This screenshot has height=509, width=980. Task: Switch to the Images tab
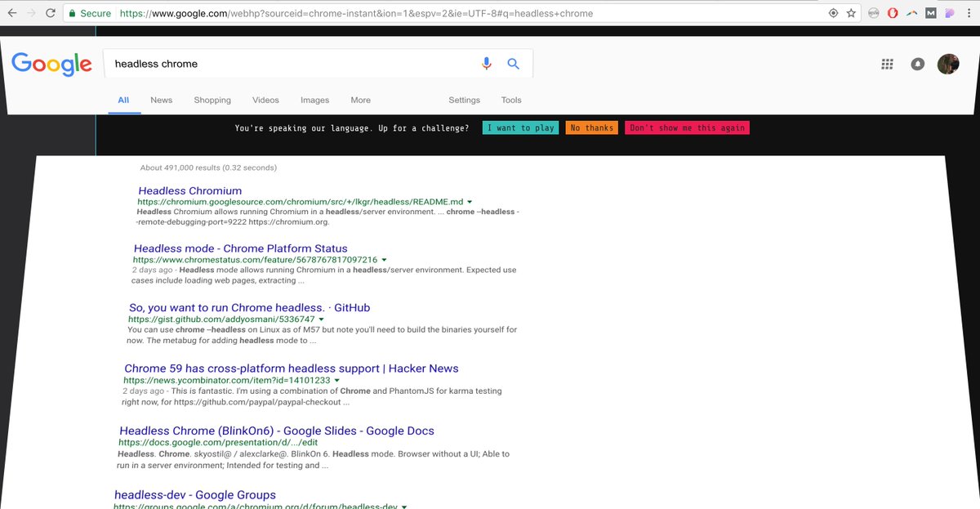(x=314, y=100)
